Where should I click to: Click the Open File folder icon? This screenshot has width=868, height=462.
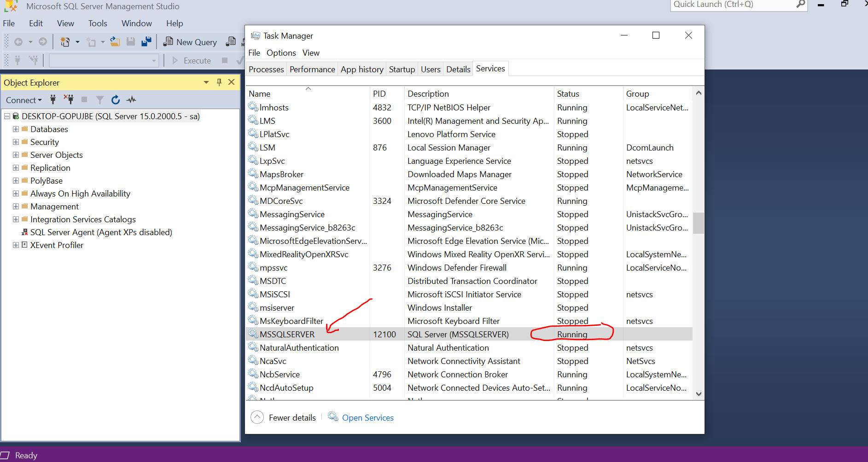point(115,42)
